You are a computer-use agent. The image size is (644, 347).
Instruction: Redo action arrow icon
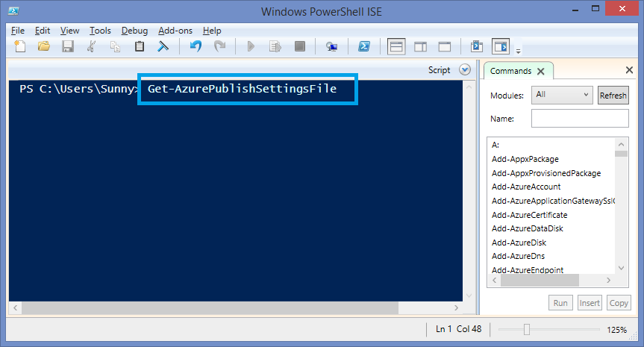pos(219,46)
